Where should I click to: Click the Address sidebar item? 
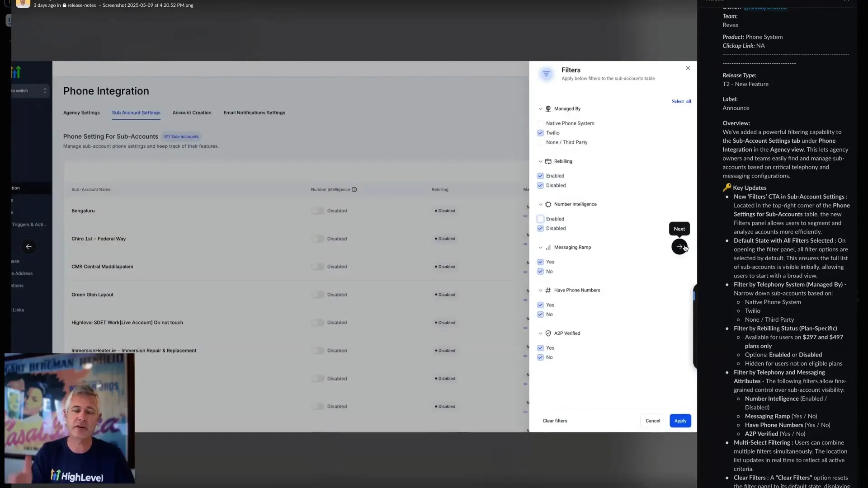point(23,274)
